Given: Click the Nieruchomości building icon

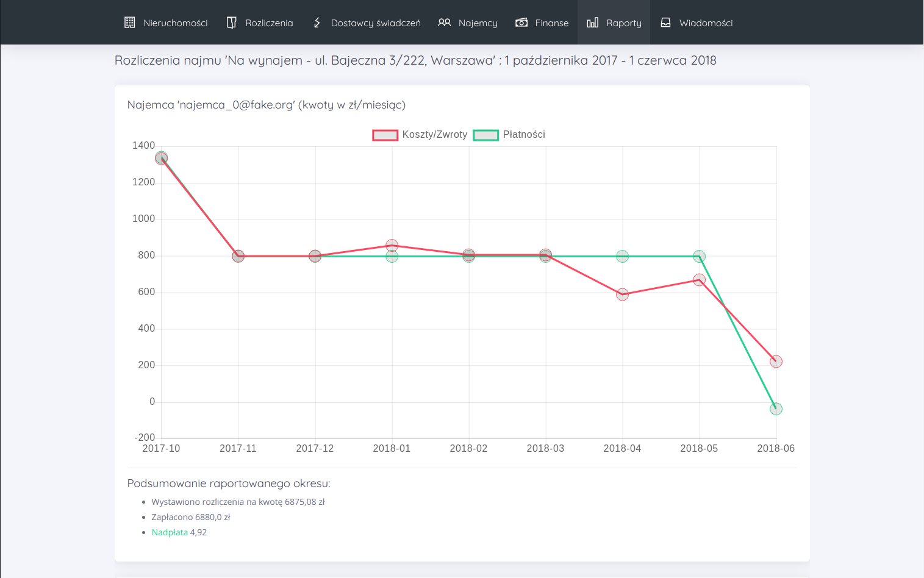Looking at the screenshot, I should pos(129,23).
